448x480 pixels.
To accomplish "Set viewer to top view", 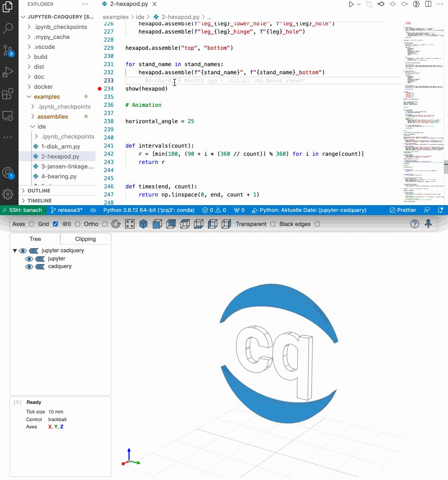I will [185, 224].
